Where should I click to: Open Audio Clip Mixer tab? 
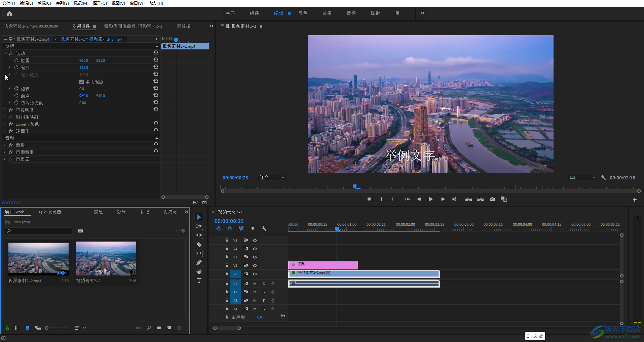(133, 26)
